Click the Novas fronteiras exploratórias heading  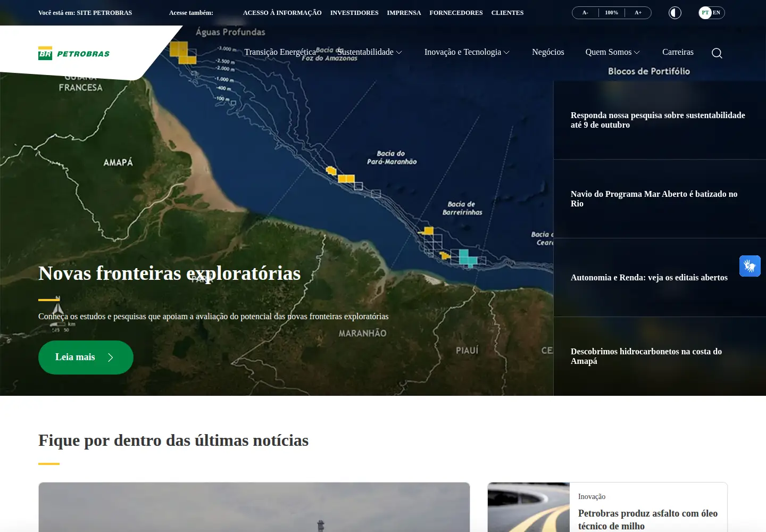(170, 273)
